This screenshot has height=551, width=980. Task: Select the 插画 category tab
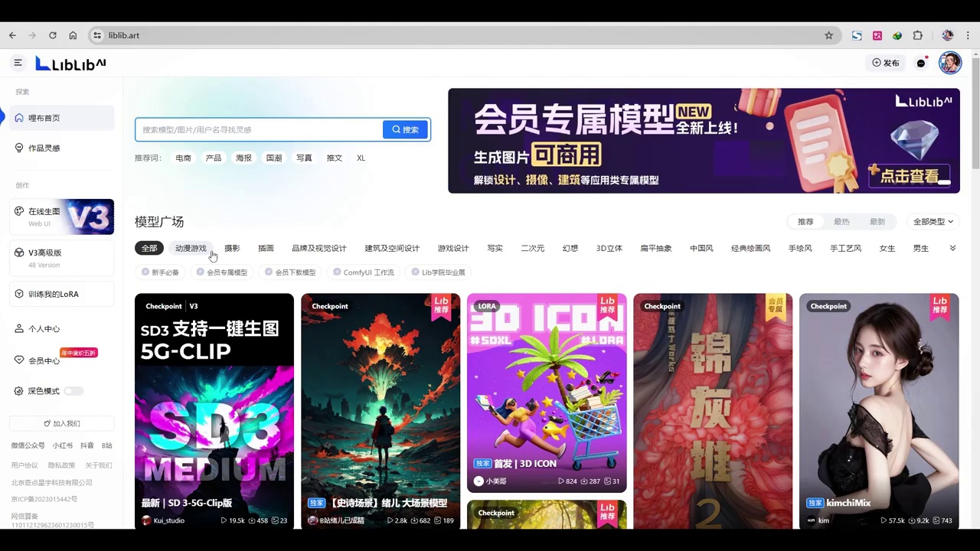click(x=266, y=248)
